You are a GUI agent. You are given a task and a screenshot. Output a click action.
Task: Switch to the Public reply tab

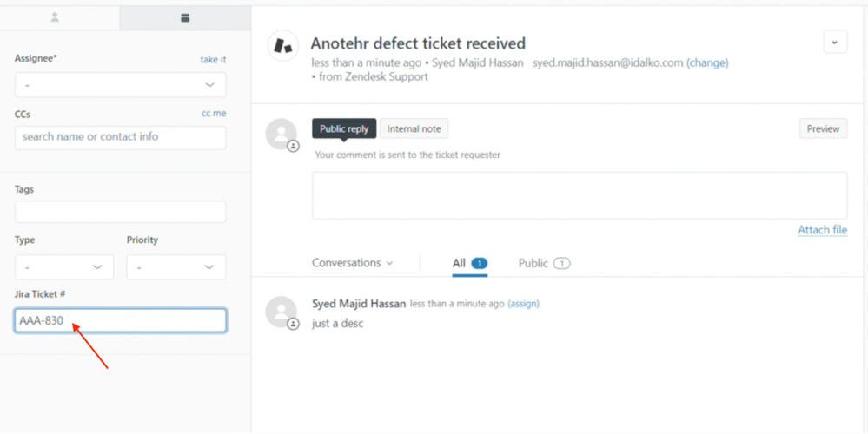(x=344, y=129)
